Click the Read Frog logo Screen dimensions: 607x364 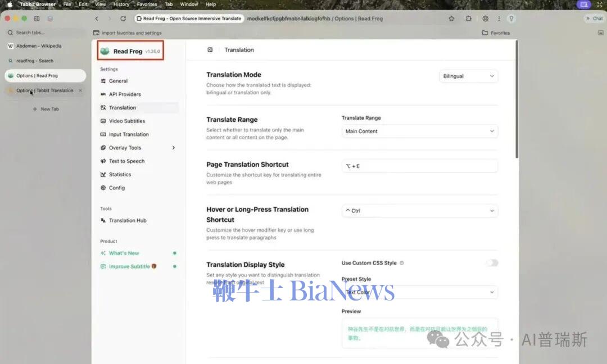[105, 51]
